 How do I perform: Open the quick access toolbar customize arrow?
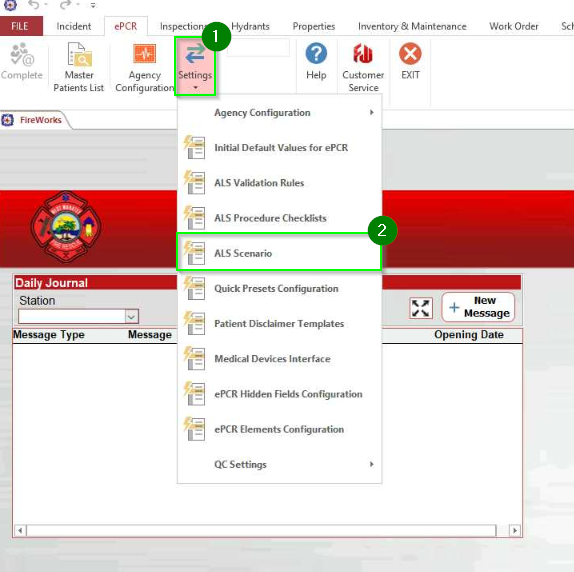[x=93, y=5]
